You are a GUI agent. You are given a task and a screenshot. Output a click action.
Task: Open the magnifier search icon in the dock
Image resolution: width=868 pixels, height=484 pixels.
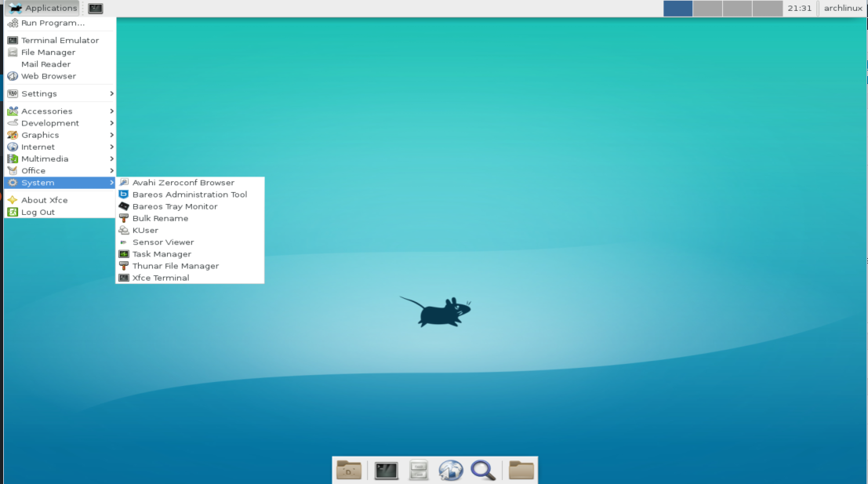click(x=483, y=470)
